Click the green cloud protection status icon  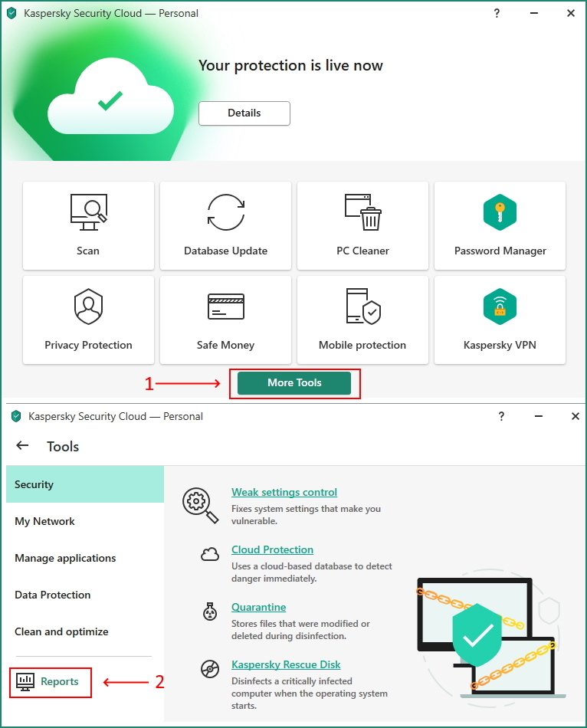(110, 97)
